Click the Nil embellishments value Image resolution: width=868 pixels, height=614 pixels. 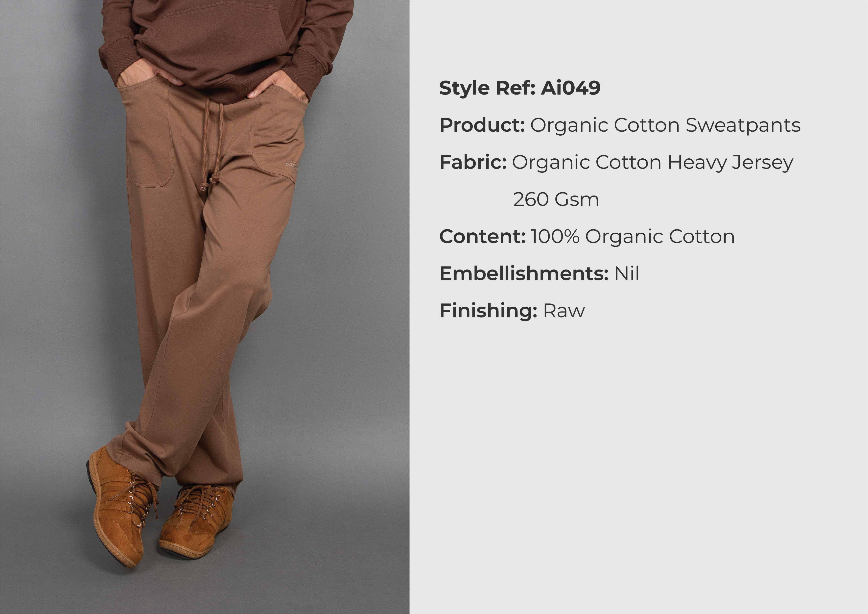[x=626, y=273]
